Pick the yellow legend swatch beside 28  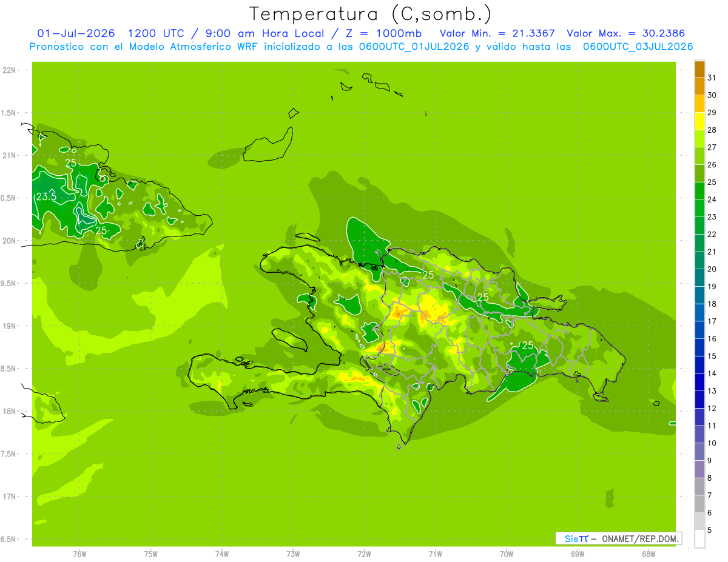[699, 121]
